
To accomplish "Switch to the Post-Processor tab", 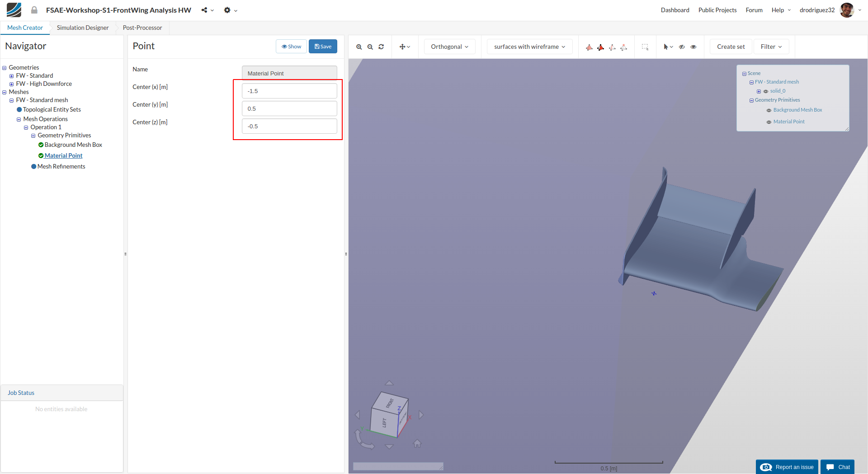I will [142, 28].
